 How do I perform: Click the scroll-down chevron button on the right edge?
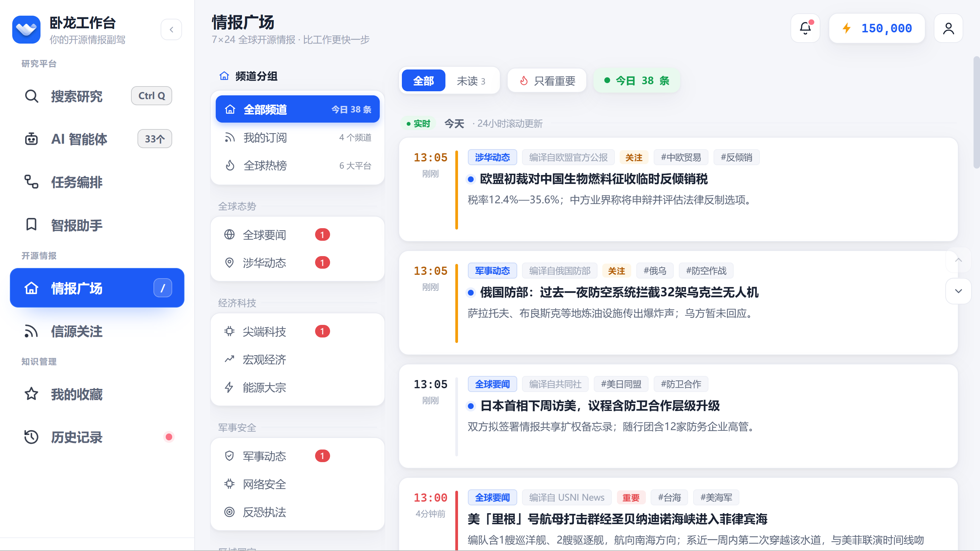coord(958,291)
